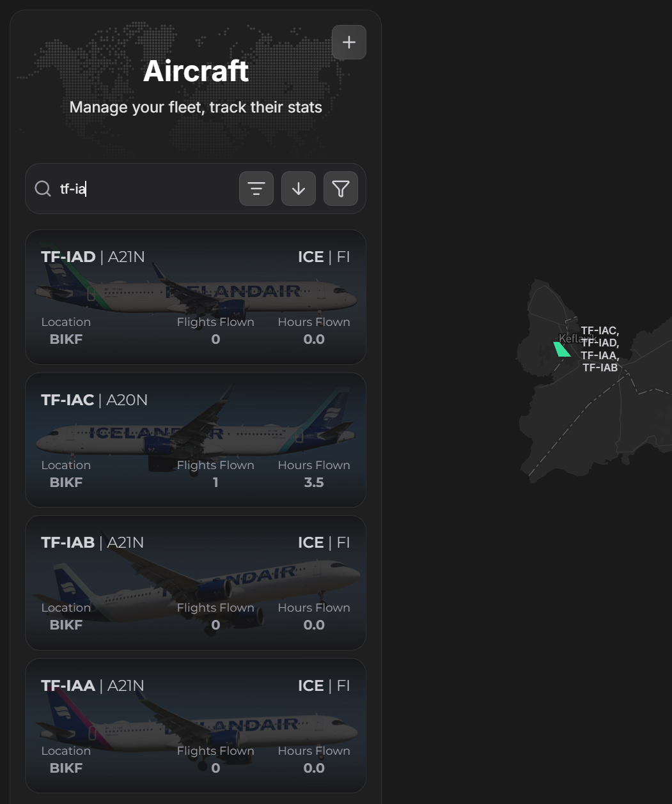Open the TF-IAB aircraft card
This screenshot has height=804, width=672.
point(196,583)
